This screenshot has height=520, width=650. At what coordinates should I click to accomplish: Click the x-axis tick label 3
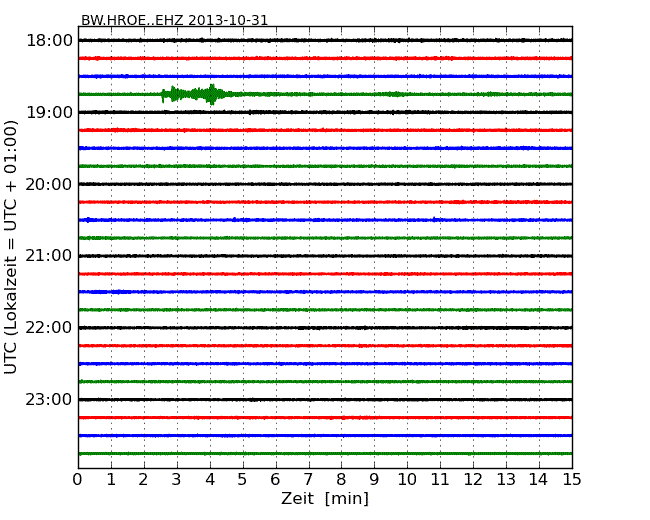click(177, 480)
